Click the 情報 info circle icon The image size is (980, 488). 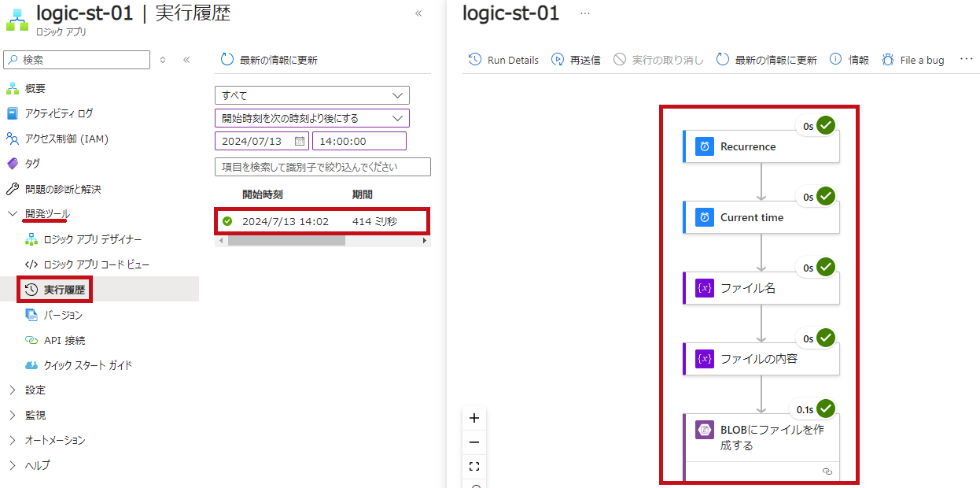pyautogui.click(x=836, y=59)
